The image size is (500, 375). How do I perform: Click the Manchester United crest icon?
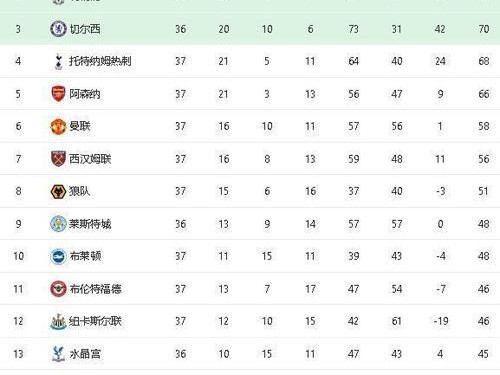click(58, 126)
